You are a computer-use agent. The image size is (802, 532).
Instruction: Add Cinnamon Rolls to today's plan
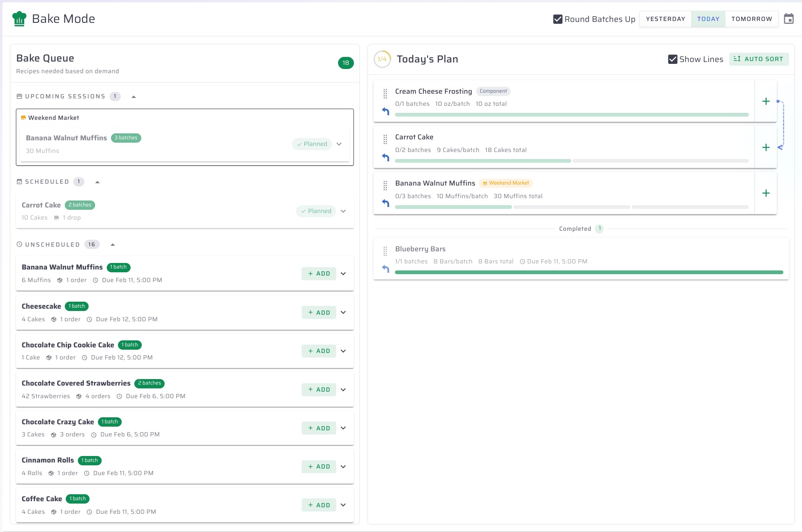click(x=319, y=467)
